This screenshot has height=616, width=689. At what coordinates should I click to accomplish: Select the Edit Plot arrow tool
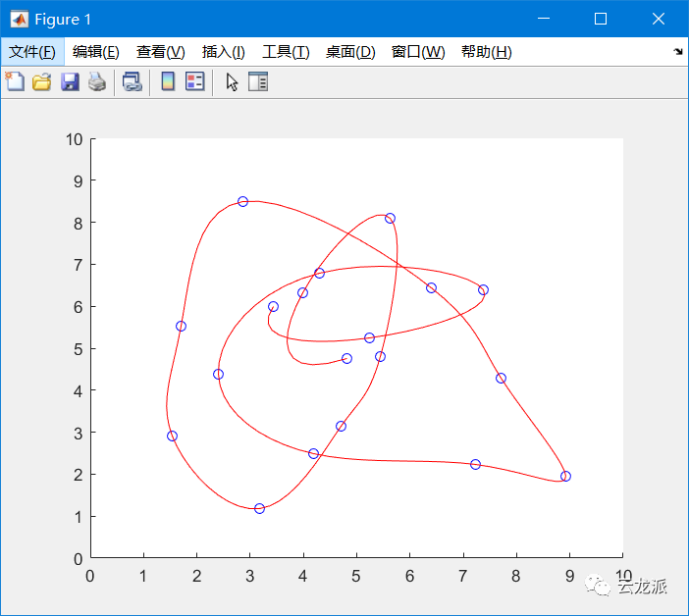point(232,81)
